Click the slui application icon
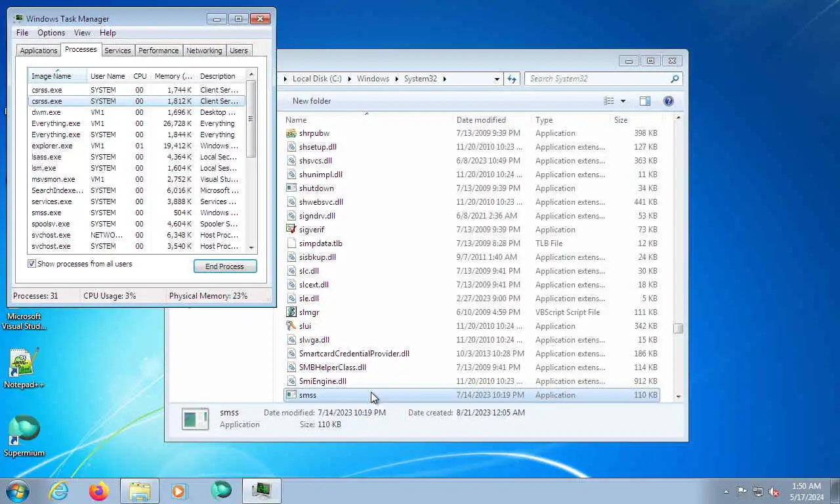Image resolution: width=840 pixels, height=504 pixels. pos(292,326)
